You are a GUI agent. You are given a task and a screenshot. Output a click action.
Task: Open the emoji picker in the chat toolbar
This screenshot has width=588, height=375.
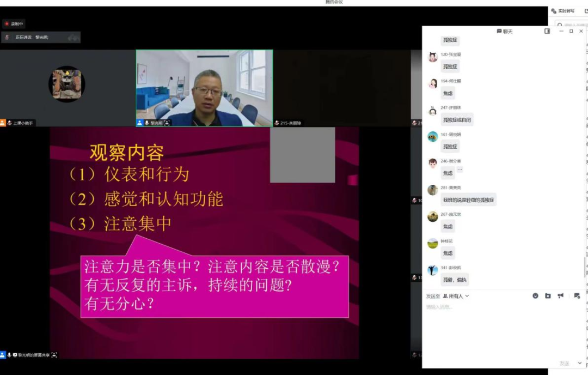pos(536,295)
